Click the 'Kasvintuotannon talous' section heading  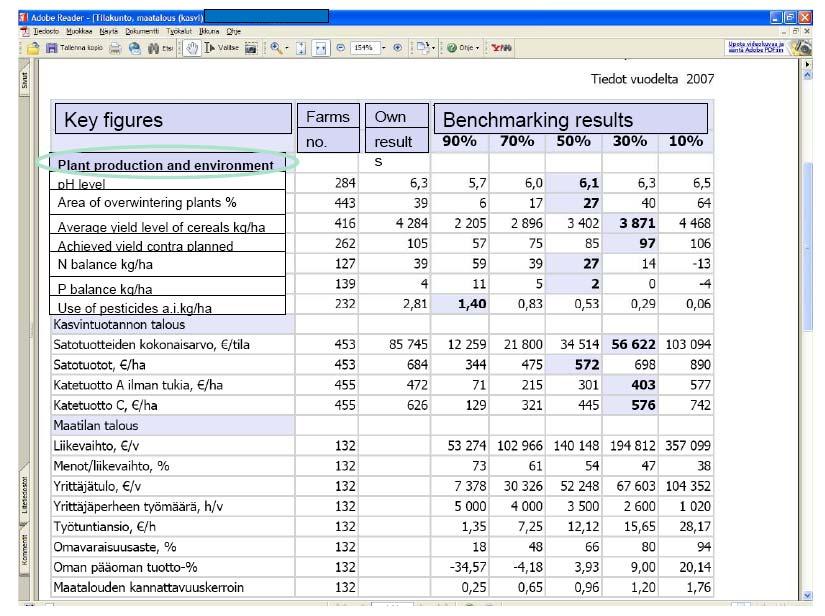(x=119, y=325)
